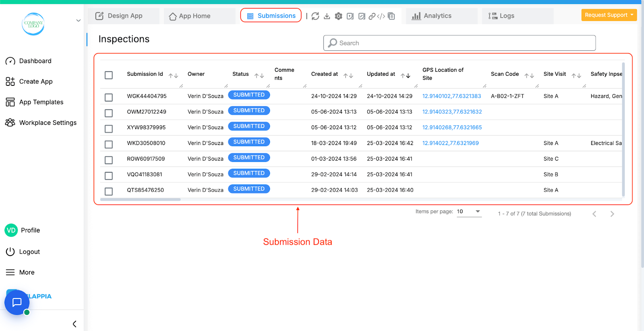Click the VD profile avatar
This screenshot has height=331, width=644.
pyautogui.click(x=11, y=230)
